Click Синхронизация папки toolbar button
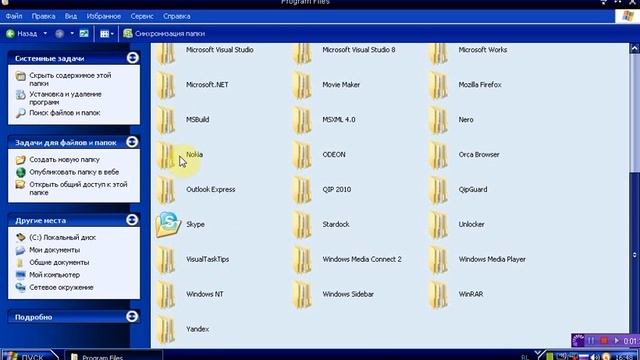 164,33
